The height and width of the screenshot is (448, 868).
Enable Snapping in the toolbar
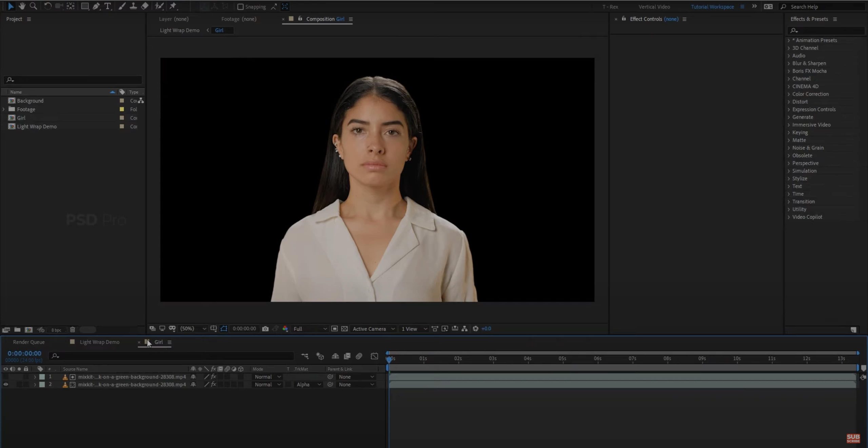(x=241, y=6)
